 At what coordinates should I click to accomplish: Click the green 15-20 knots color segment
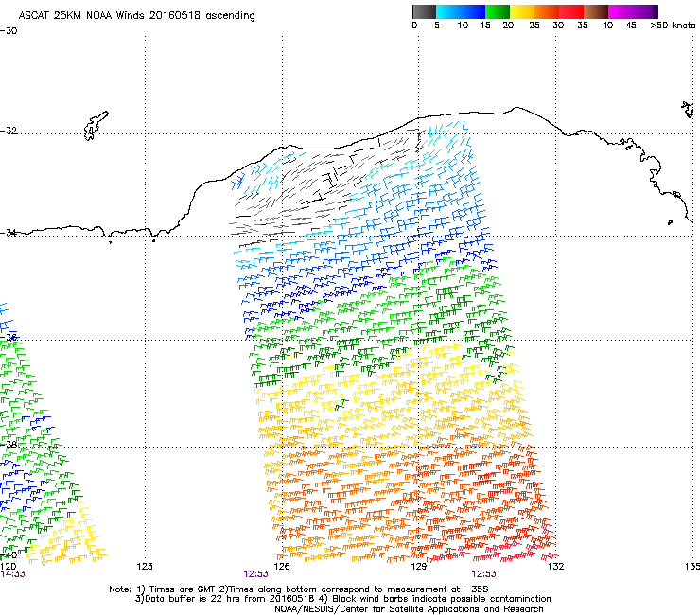[x=498, y=11]
